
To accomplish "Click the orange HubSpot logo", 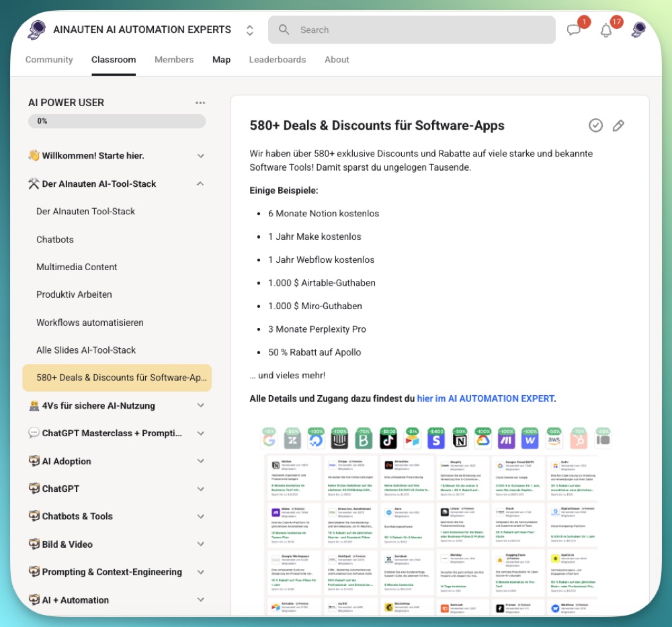I will [x=579, y=440].
